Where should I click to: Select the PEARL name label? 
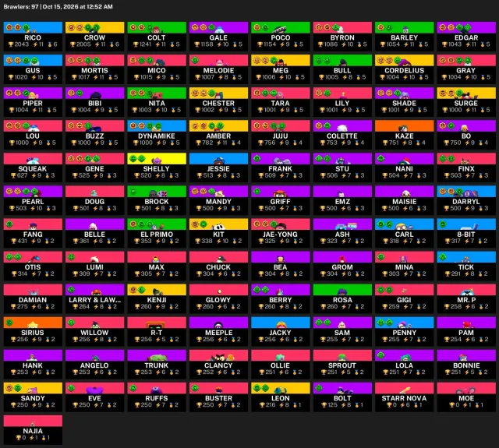pos(33,202)
